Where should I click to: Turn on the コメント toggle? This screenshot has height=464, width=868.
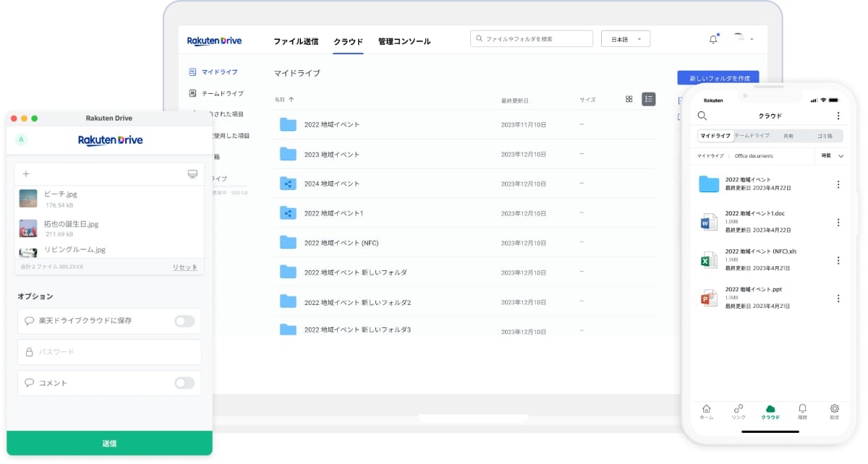point(184,383)
